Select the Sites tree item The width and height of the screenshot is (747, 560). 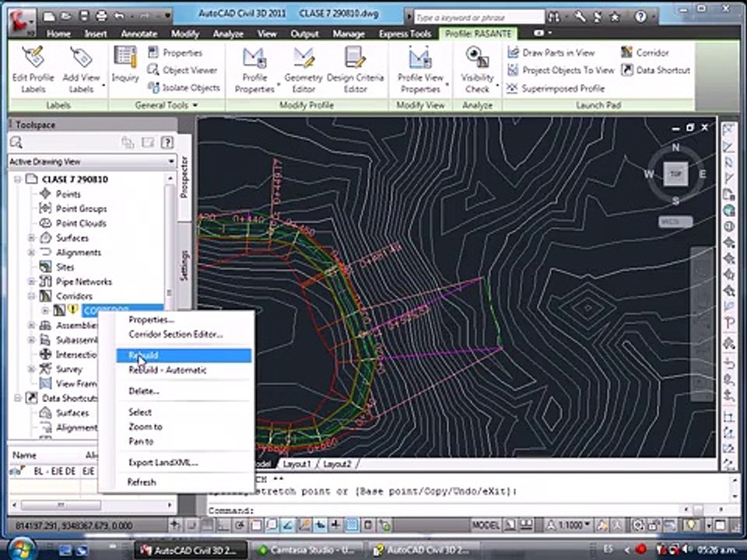coord(65,267)
